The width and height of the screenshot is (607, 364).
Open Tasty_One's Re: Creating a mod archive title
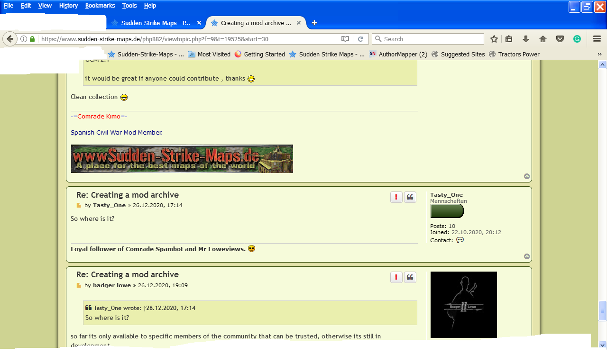point(128,195)
